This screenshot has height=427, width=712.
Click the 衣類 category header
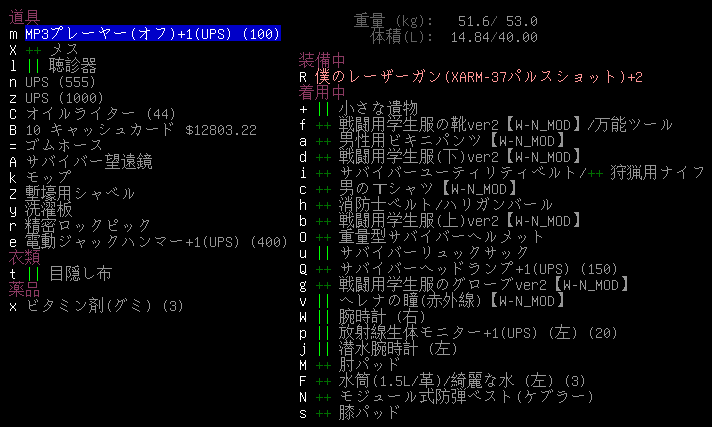click(24, 257)
